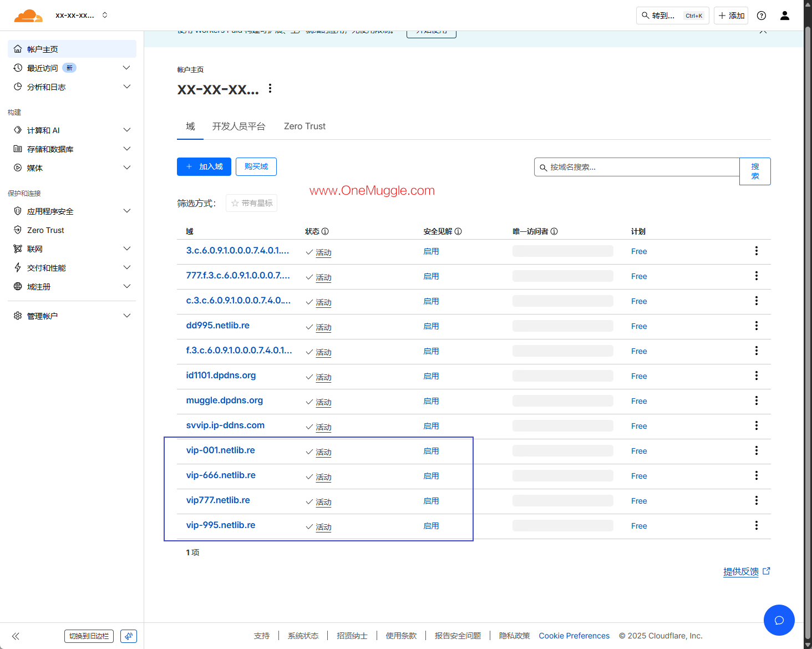Image resolution: width=812 pixels, height=649 pixels.
Task: Click the pin icon button in sidebar footer
Action: point(129,636)
